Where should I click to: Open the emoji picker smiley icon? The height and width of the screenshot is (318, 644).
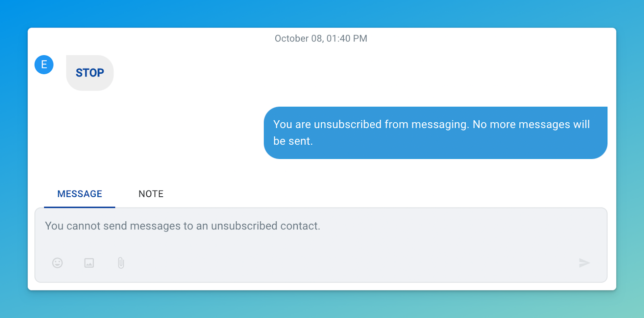(58, 263)
